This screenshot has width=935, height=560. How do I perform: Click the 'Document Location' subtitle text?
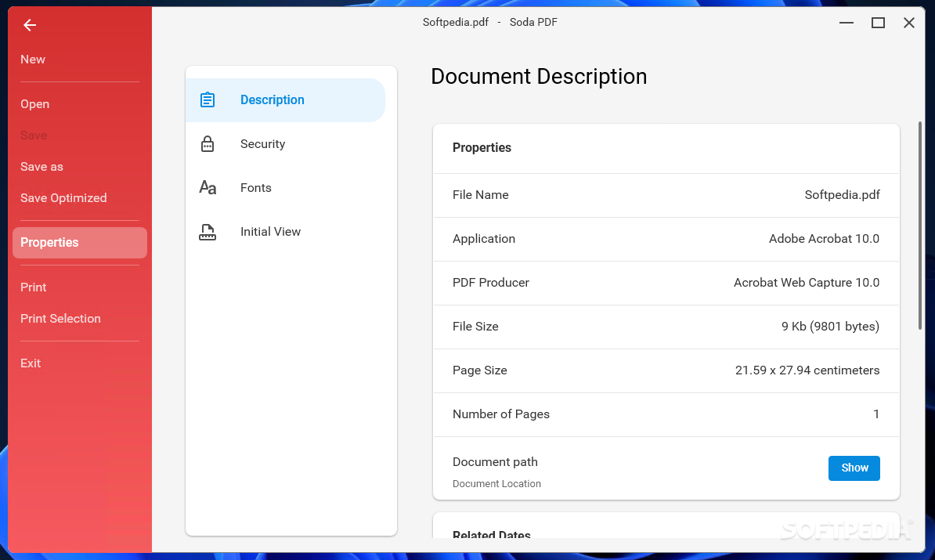(x=496, y=484)
